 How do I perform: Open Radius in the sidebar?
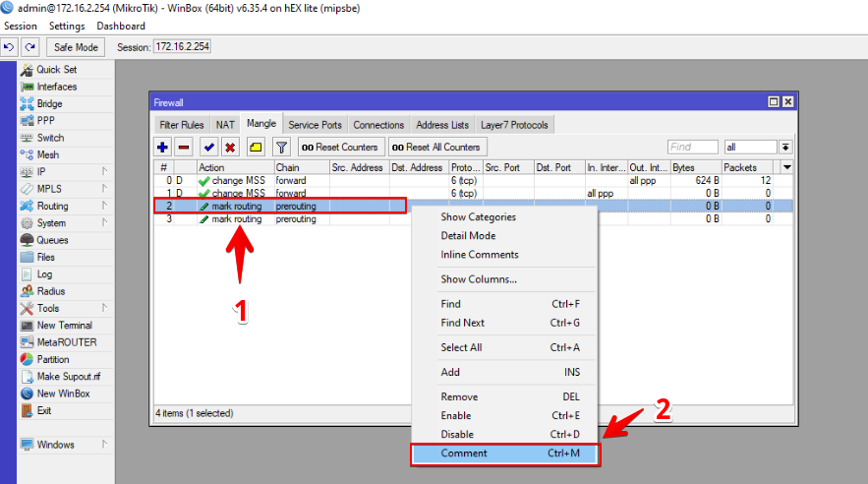pos(51,291)
